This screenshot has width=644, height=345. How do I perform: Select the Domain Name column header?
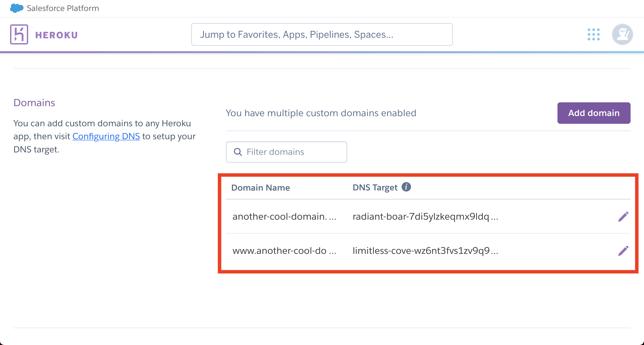[x=261, y=188]
